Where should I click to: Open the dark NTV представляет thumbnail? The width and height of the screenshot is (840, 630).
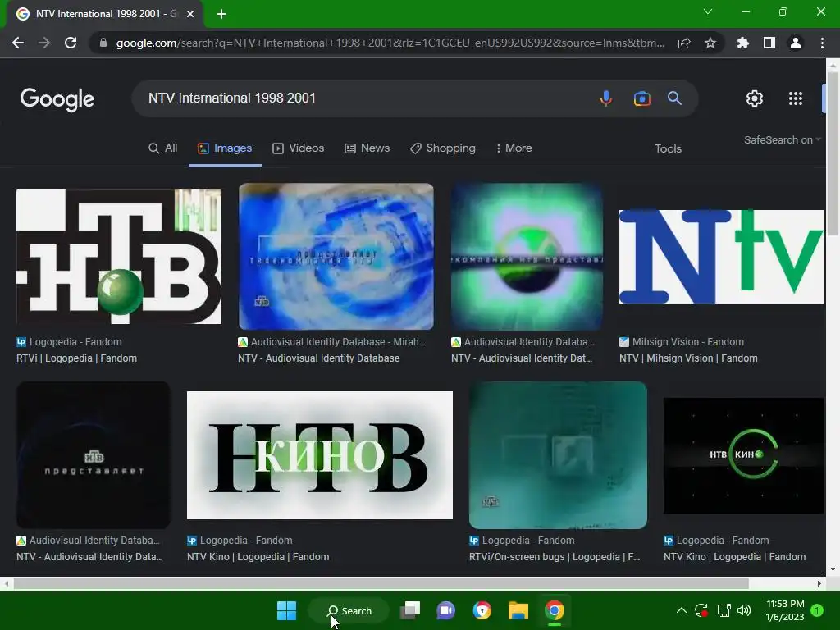coord(94,455)
